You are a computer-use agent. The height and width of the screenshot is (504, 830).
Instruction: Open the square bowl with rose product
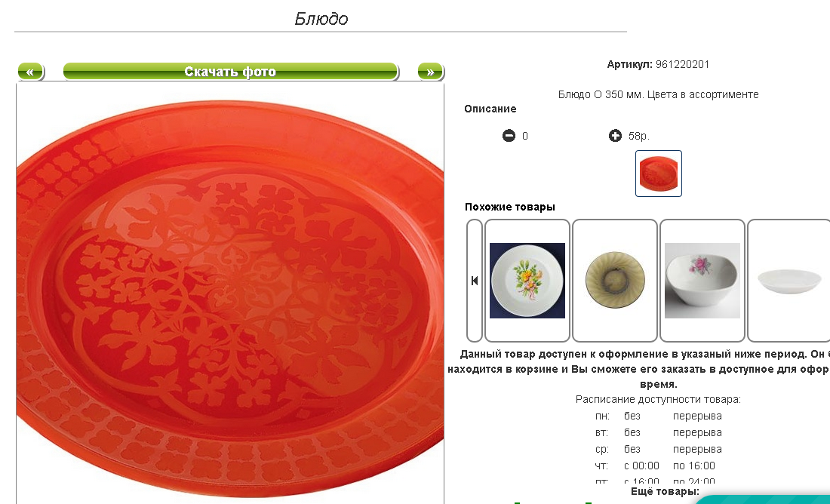point(702,281)
